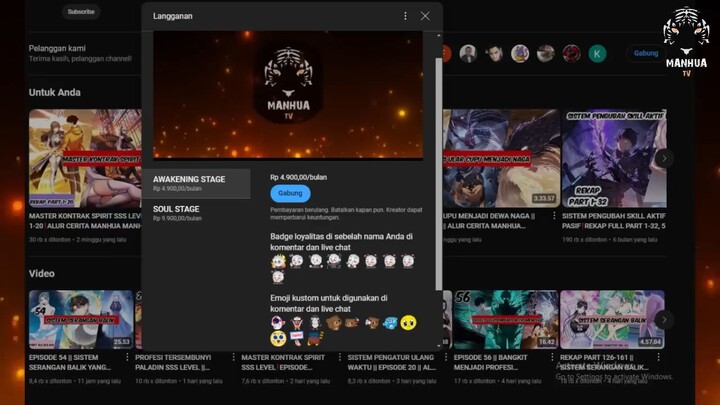
Task: Click the yellow shocked face emoji
Action: coord(278,339)
